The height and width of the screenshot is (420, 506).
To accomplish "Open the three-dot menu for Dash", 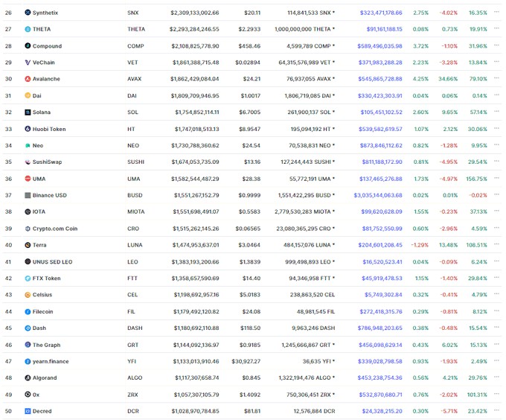I will pos(496,328).
